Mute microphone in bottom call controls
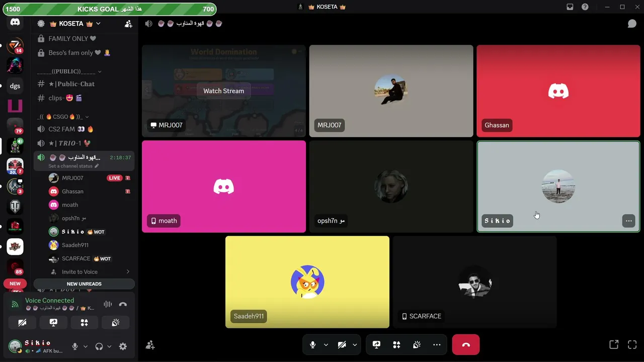644x362 pixels. (x=313, y=345)
